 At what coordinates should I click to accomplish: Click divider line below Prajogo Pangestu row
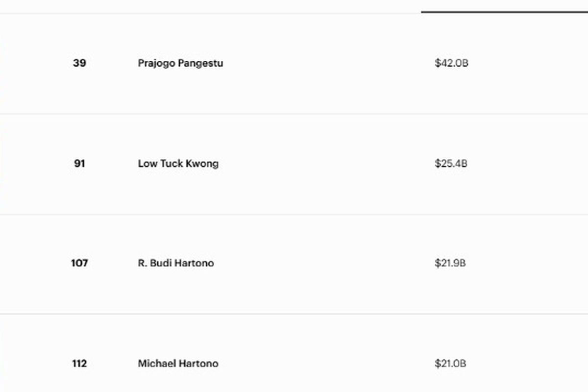tap(294, 114)
